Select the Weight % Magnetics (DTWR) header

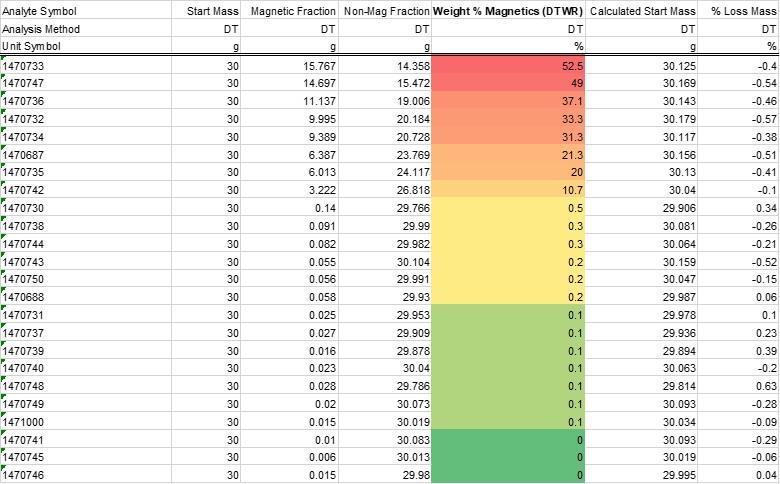(509, 11)
